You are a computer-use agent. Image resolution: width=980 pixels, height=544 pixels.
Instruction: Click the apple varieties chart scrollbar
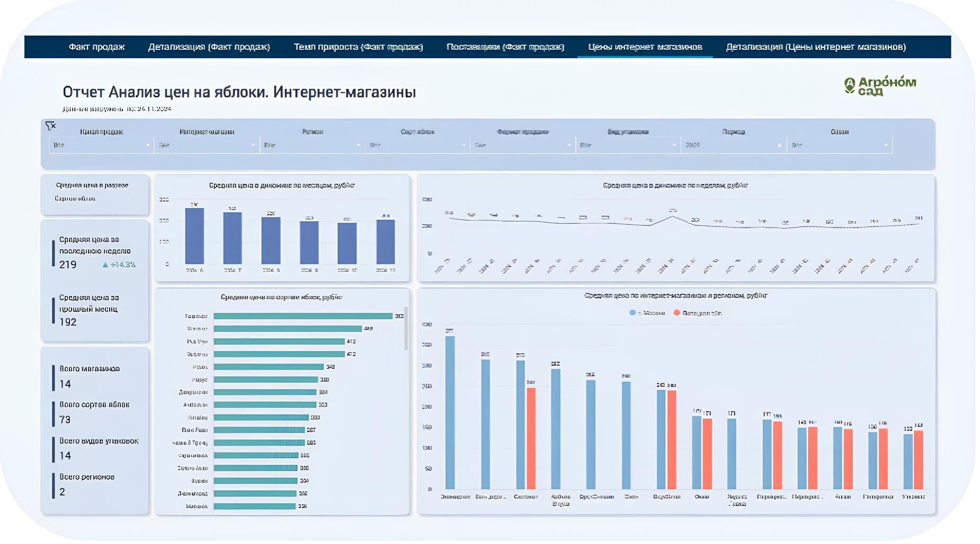[406, 328]
